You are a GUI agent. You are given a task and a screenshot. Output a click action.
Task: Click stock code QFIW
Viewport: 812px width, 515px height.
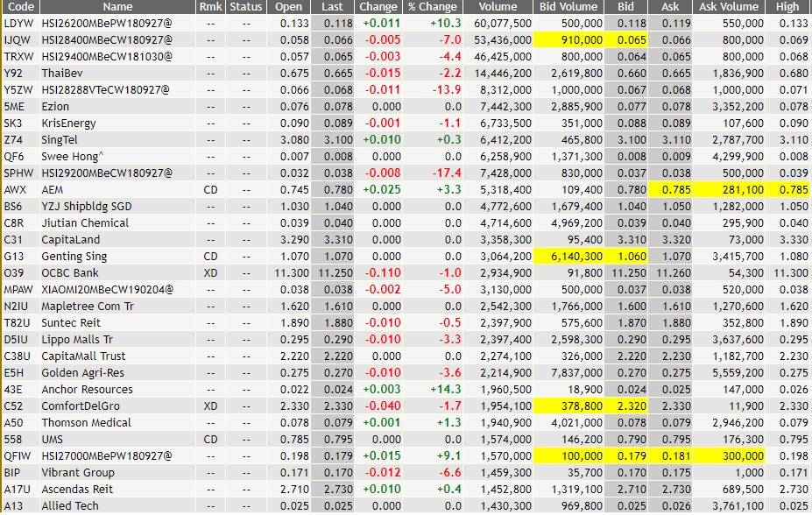click(x=18, y=456)
